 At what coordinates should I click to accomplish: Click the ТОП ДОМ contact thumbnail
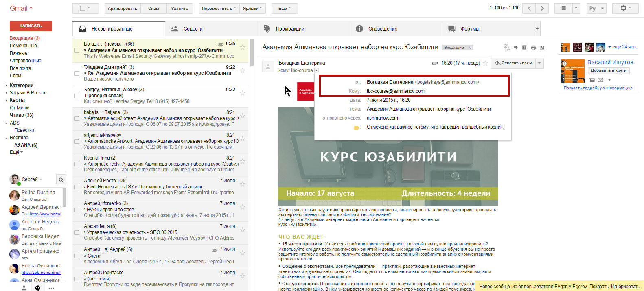click(577, 47)
